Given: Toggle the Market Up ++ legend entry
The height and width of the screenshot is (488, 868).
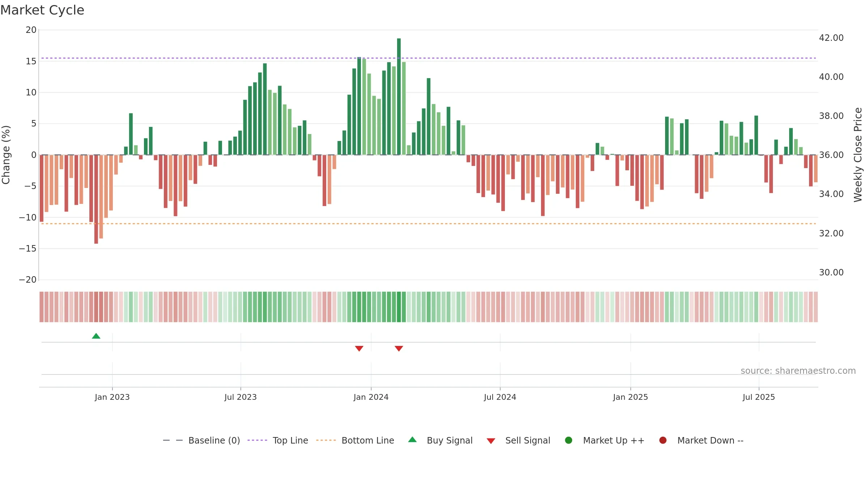Looking at the screenshot, I should [x=605, y=440].
